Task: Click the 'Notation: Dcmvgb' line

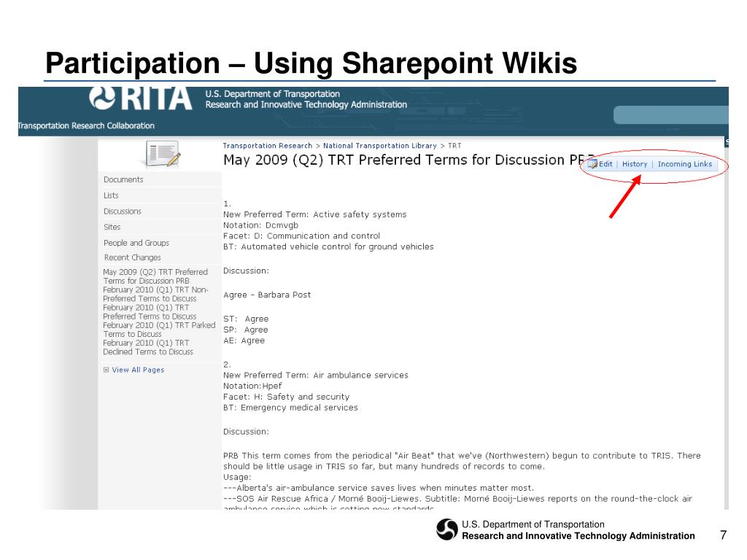Action: [260, 225]
